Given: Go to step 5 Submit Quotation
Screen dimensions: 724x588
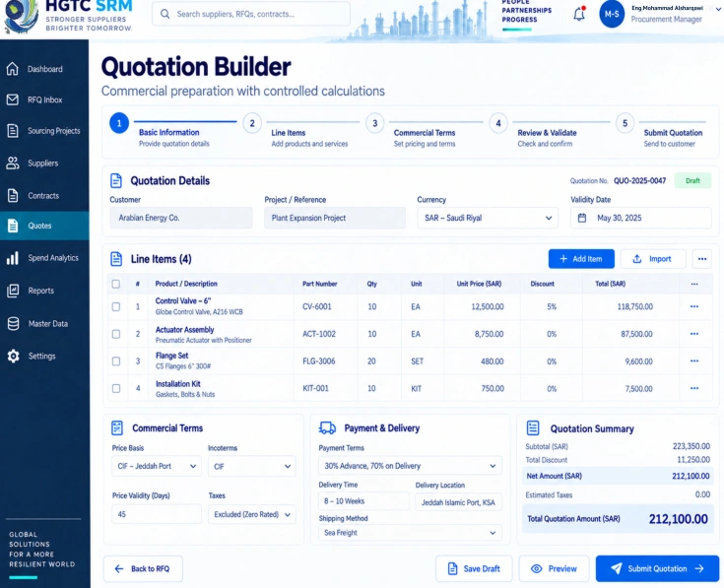Looking at the screenshot, I should pyautogui.click(x=625, y=123).
